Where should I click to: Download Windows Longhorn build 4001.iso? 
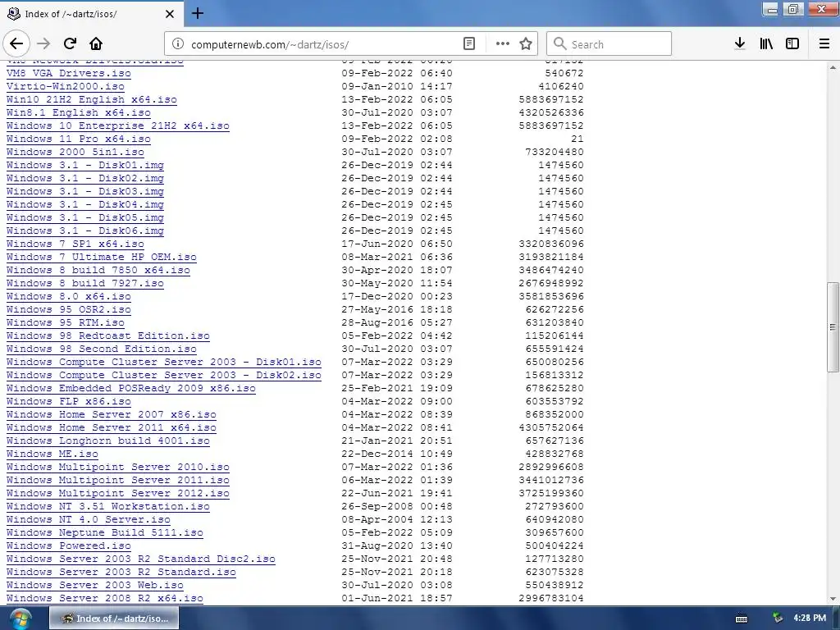click(108, 441)
